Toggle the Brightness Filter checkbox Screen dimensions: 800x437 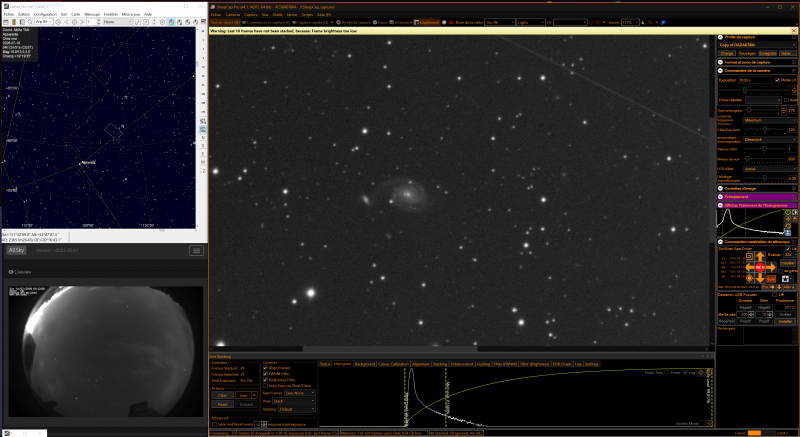[x=265, y=380]
